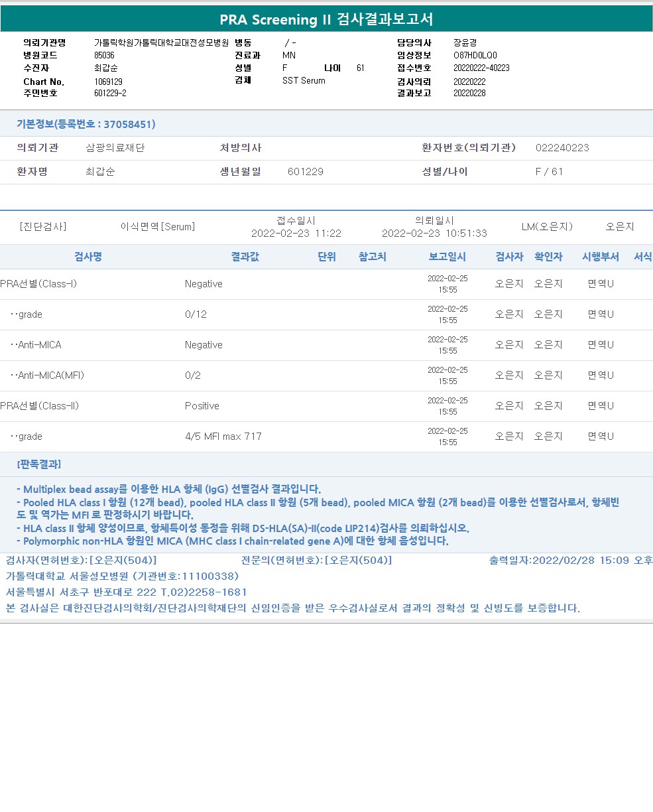The height and width of the screenshot is (812, 653).
Task: Click the Negative result for PRA선별(Class-I)
Action: (x=204, y=284)
